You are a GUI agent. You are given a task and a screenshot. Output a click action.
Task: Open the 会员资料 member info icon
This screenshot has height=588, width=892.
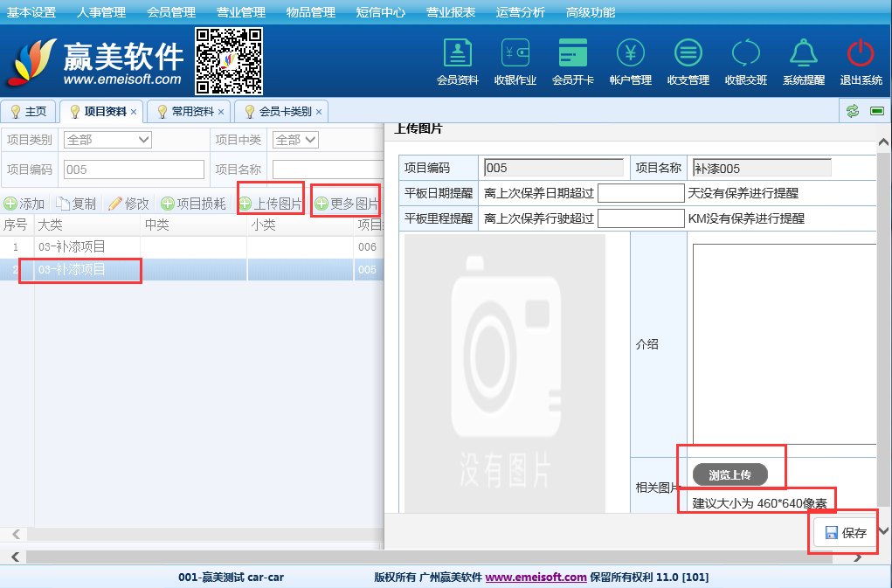tap(457, 54)
